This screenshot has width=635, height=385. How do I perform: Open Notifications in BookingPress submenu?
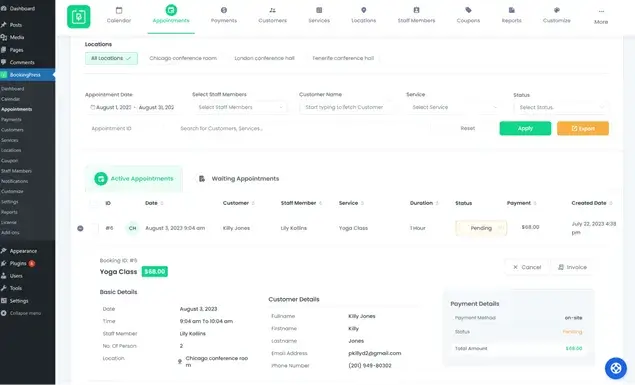coord(15,181)
